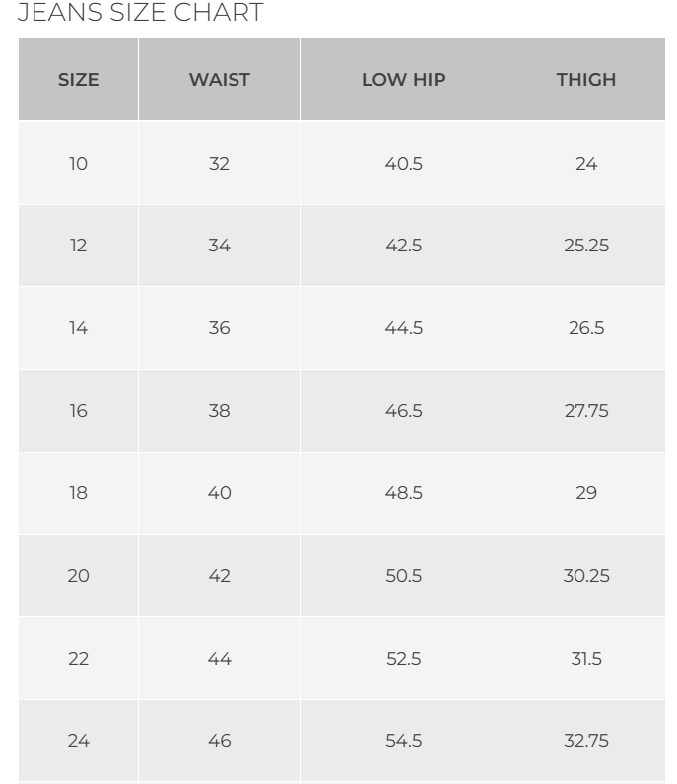
Task: Select waist value 38 cell
Action: (219, 410)
